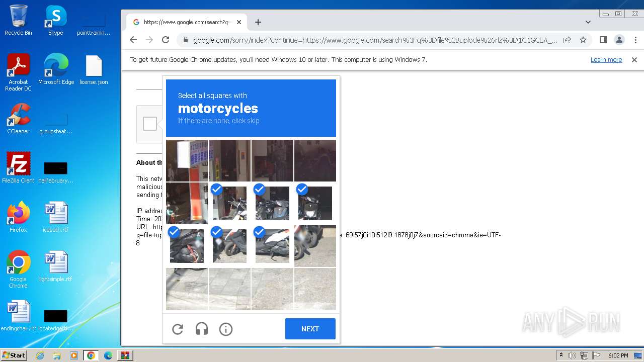Select the groupsfeat... desktop item
This screenshot has height=362, width=644.
(x=56, y=124)
